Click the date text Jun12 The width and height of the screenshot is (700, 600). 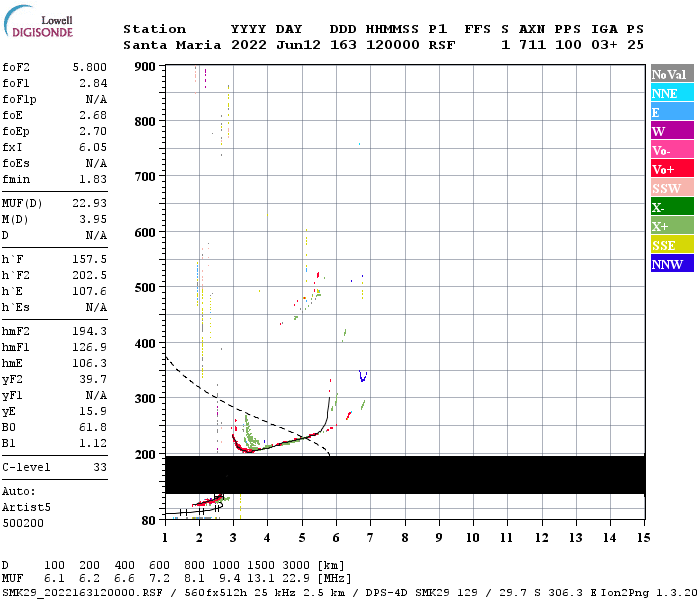(x=298, y=45)
